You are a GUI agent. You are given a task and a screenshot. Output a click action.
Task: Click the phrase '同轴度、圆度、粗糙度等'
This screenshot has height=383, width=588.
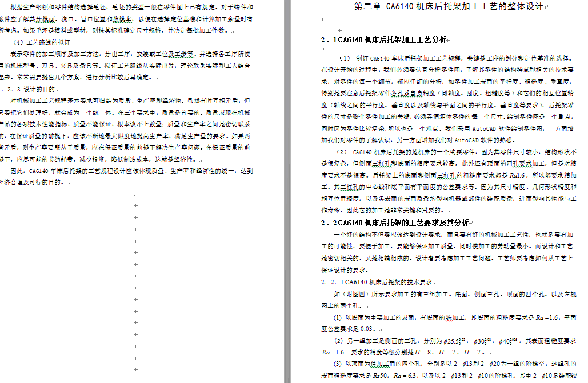click(475, 93)
